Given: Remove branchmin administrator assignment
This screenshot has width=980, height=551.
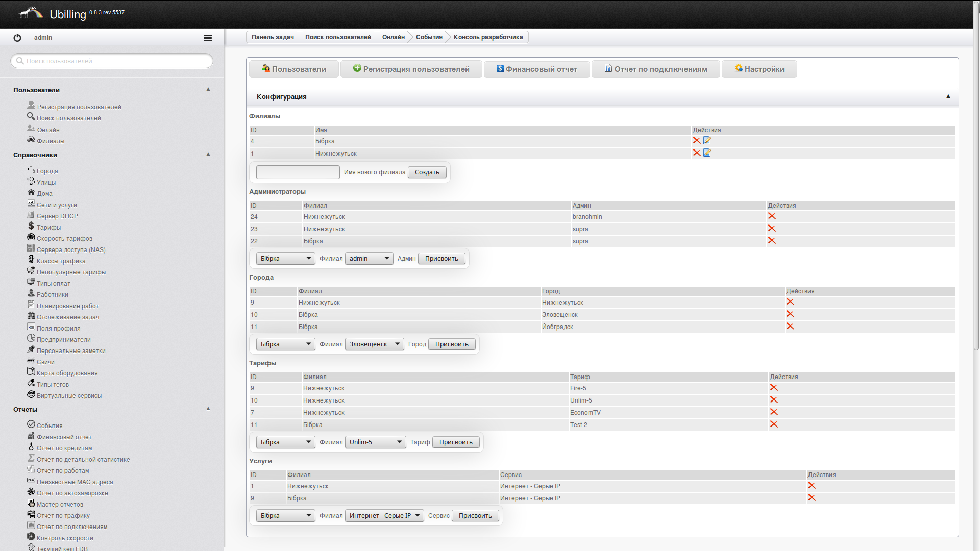Looking at the screenshot, I should (x=771, y=216).
